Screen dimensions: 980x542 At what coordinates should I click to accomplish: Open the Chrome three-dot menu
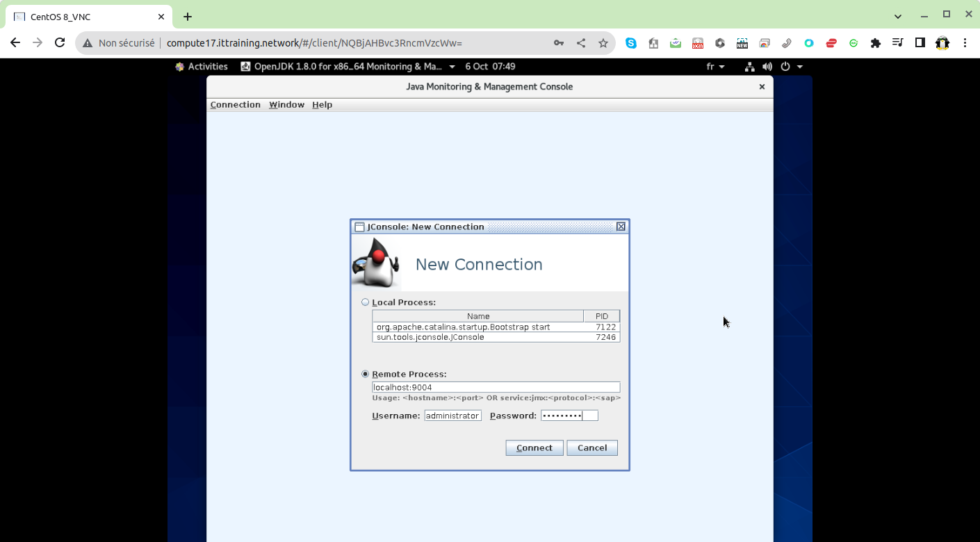965,43
